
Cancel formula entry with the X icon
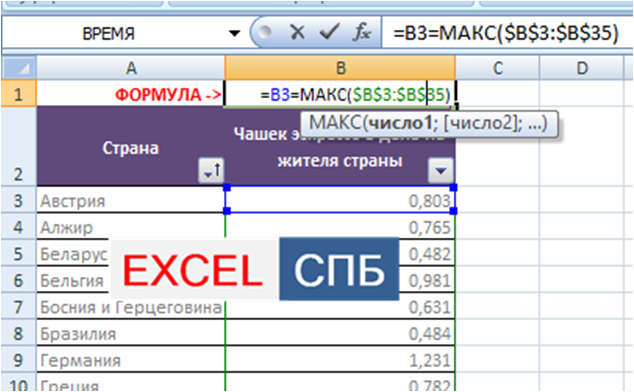coord(298,32)
